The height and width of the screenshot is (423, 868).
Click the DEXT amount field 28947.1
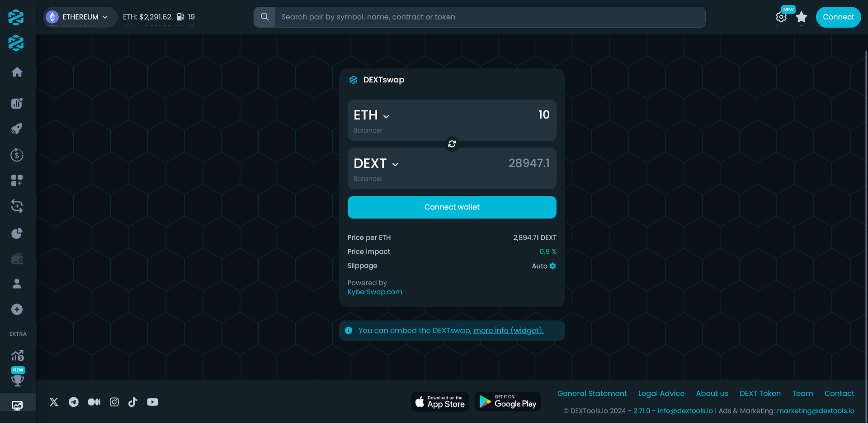pyautogui.click(x=529, y=163)
